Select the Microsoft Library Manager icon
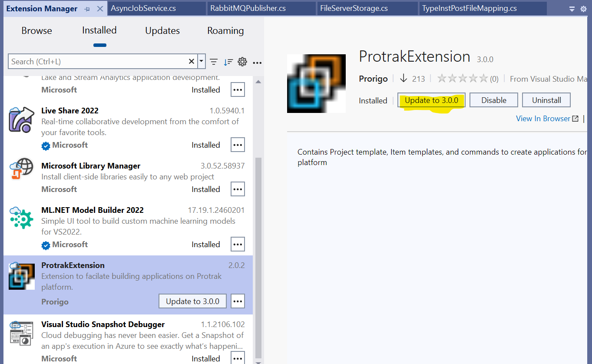 pyautogui.click(x=21, y=169)
